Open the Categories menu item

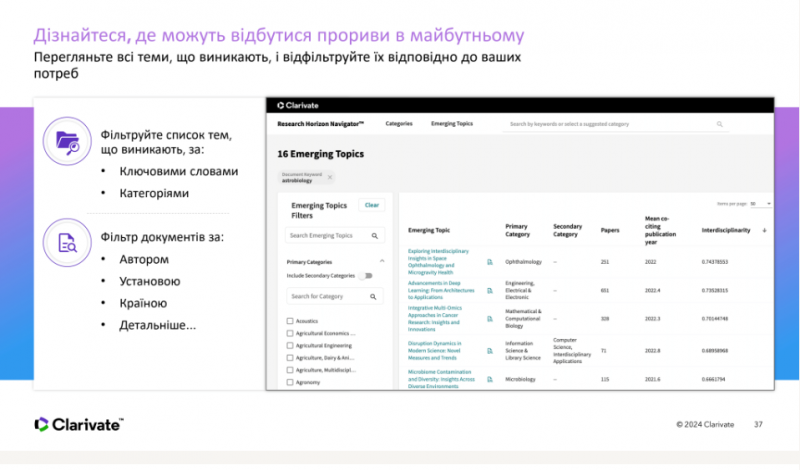tap(398, 123)
